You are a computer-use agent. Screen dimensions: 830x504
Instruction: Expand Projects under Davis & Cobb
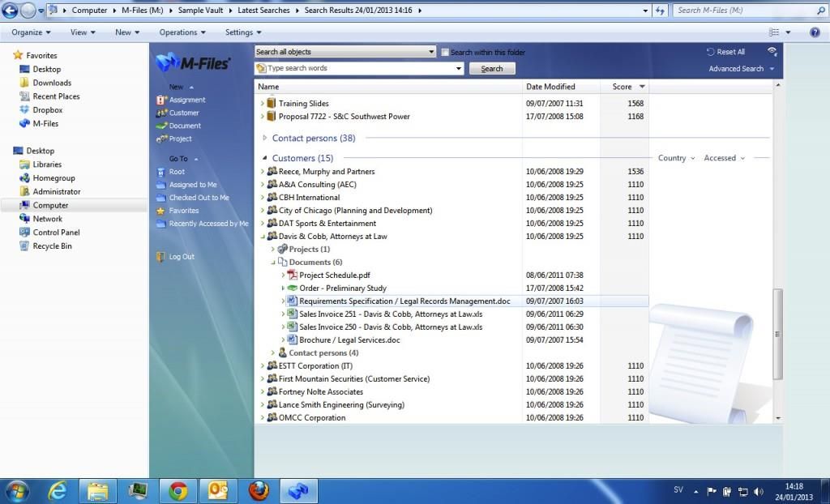coord(272,249)
